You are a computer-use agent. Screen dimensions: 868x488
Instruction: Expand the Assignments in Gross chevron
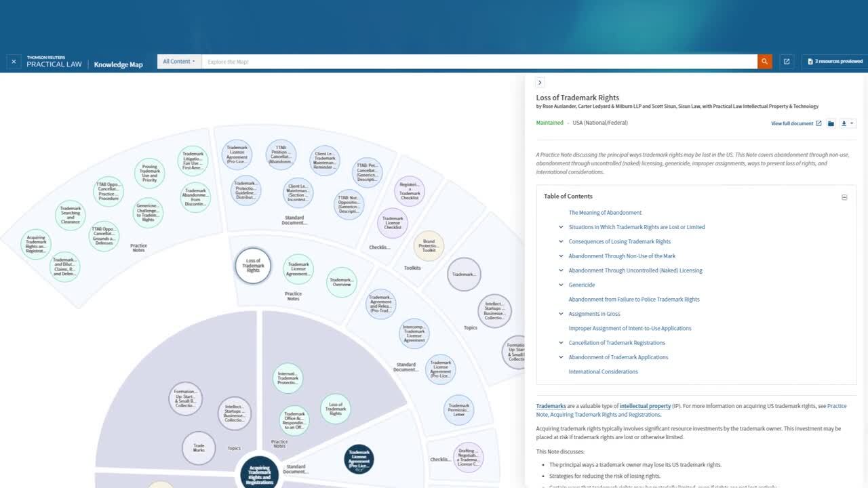(x=561, y=314)
